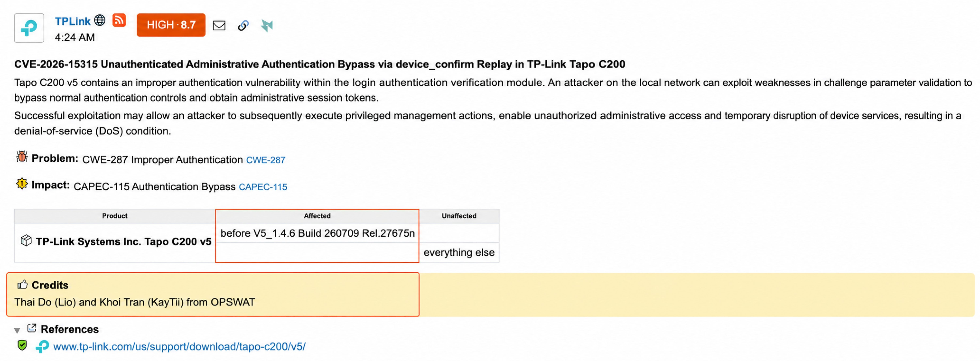
Task: Click the HIGH 8.7 severity badge
Action: coord(171,25)
